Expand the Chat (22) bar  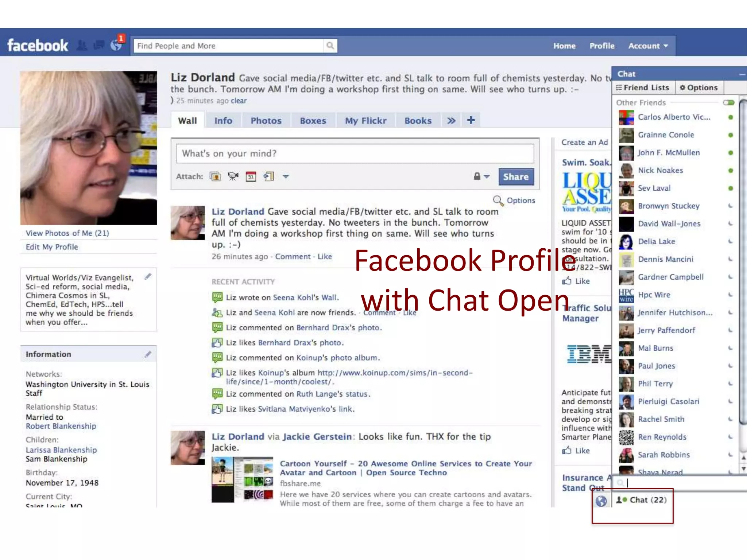[x=641, y=500]
